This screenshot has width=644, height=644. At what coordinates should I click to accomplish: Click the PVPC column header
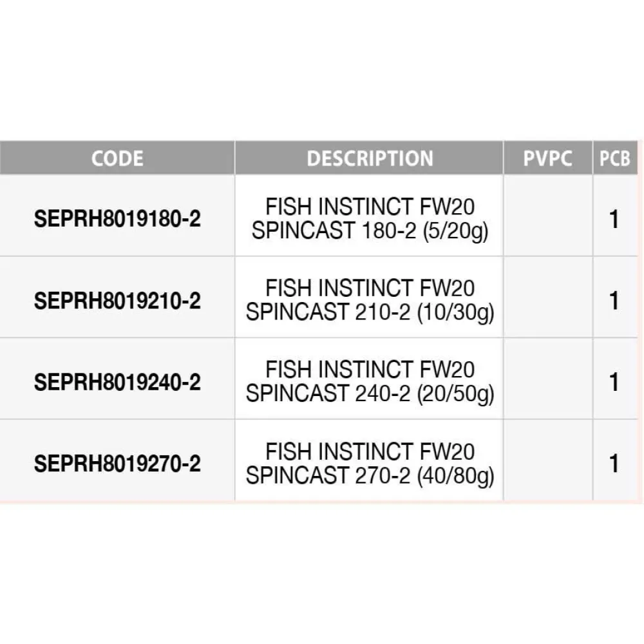tap(547, 158)
